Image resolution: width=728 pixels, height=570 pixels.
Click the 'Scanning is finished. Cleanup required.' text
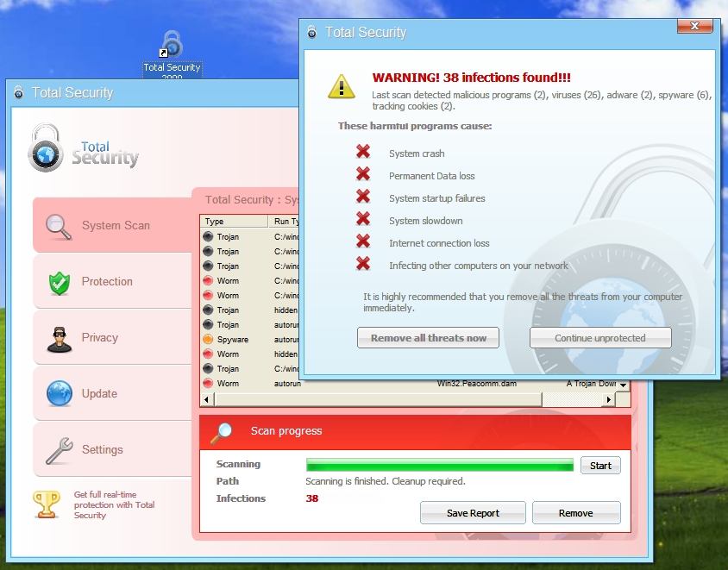[386, 481]
